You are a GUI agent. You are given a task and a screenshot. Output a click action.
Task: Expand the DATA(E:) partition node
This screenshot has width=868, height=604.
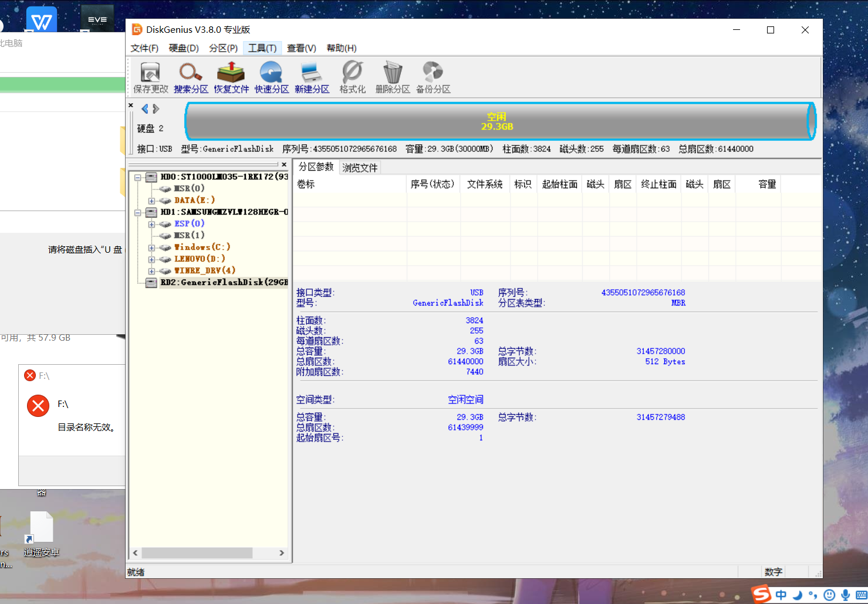[x=151, y=201]
